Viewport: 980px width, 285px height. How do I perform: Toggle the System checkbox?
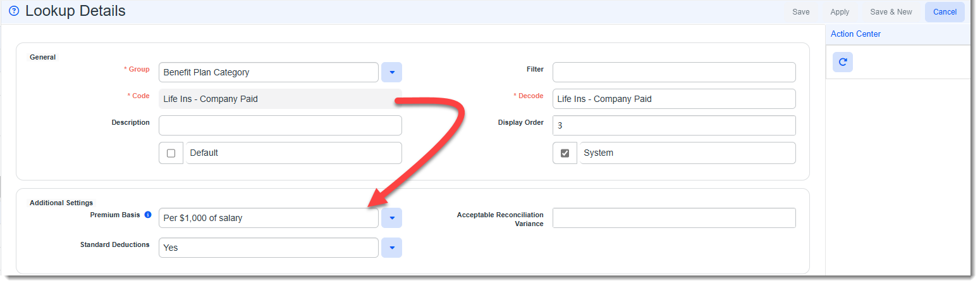(565, 153)
